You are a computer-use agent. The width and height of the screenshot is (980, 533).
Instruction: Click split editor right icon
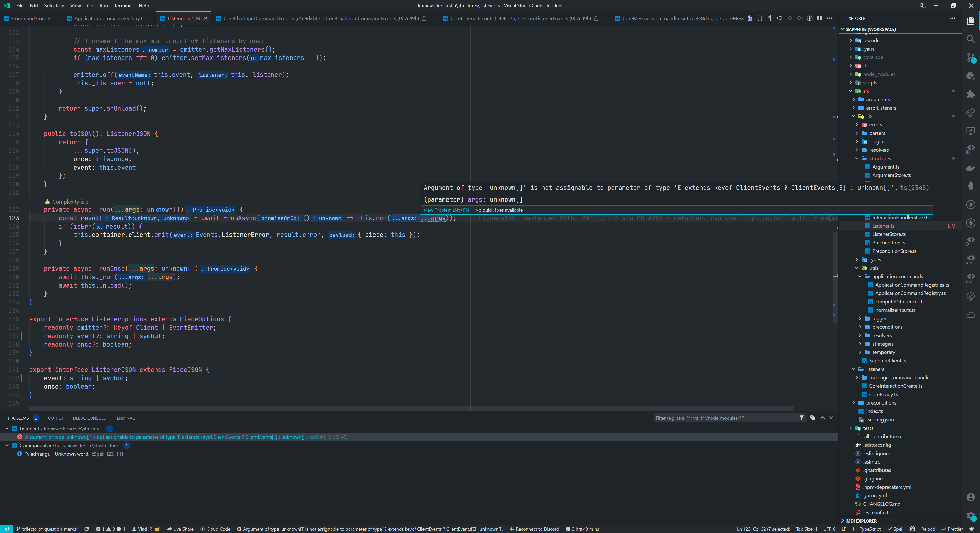click(x=819, y=18)
